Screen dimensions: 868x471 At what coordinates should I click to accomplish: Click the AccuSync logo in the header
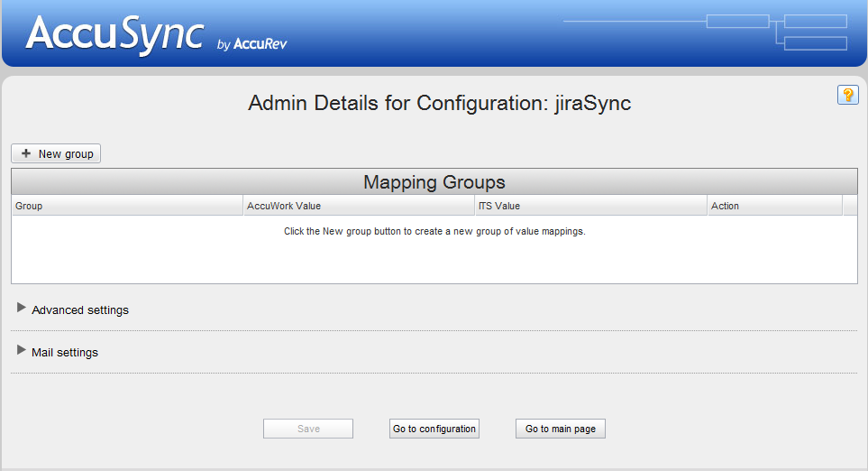pyautogui.click(x=114, y=34)
